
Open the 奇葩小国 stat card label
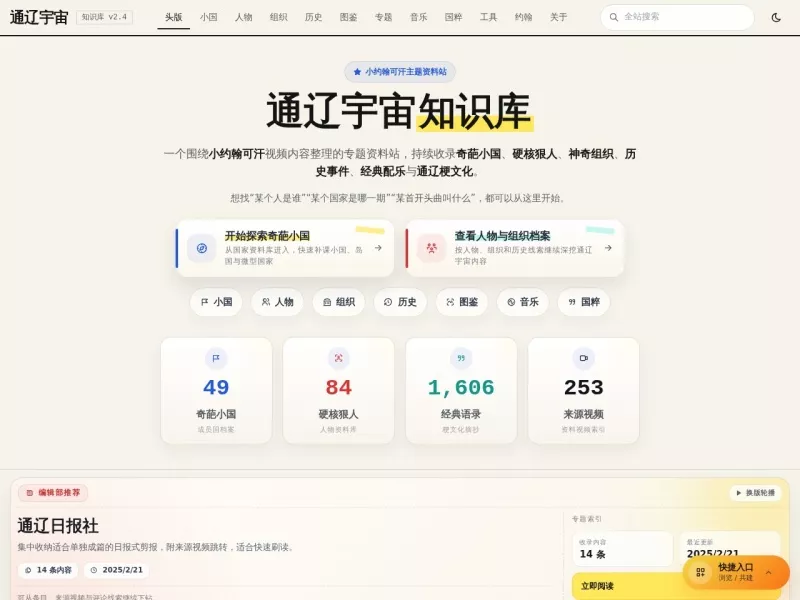pyautogui.click(x=216, y=414)
